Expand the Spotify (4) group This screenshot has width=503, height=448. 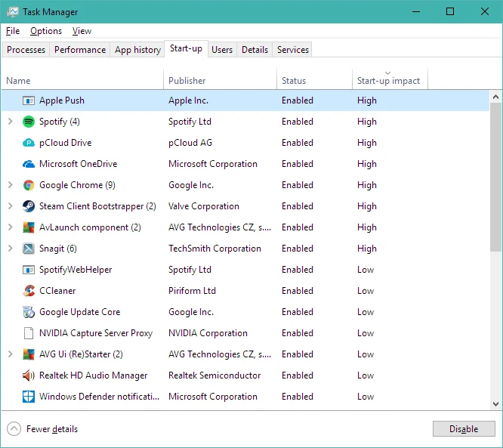click(x=11, y=122)
